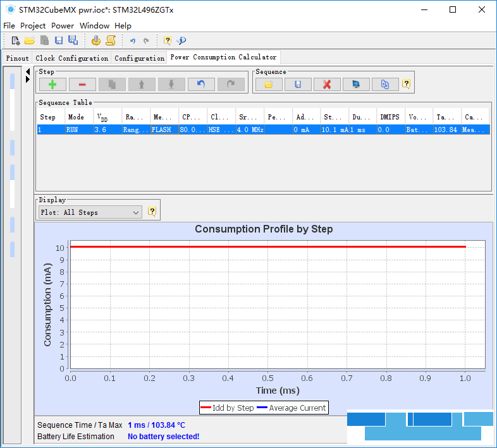
Task: Select the RUN mode cell in step 1
Action: 79,130
